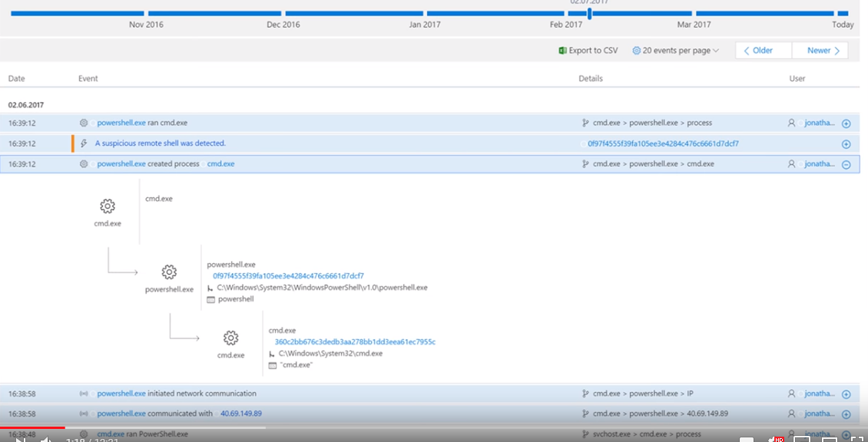This screenshot has width=868, height=442.
Task: Select the powershell.exe gear node in process tree
Action: point(169,272)
